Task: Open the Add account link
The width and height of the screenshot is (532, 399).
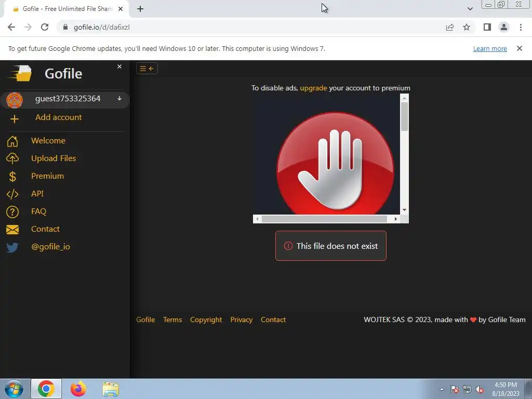Action: point(58,117)
